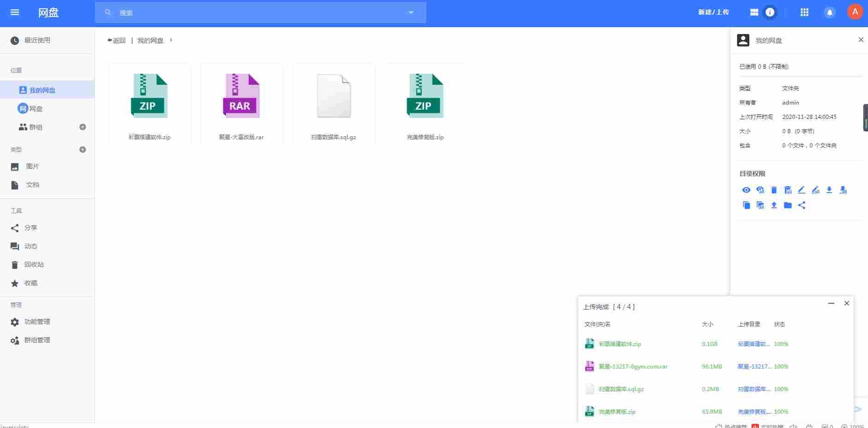868x428 pixels.
Task: Click 彩票搭建软件.zip in the upload list
Action: [x=620, y=344]
